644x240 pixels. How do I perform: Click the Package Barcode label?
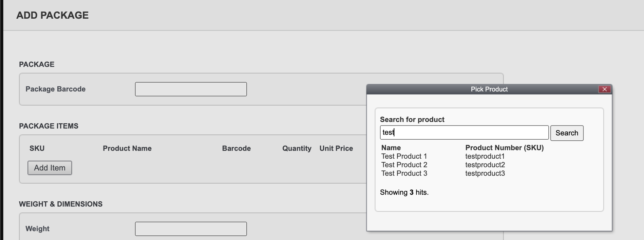point(55,89)
